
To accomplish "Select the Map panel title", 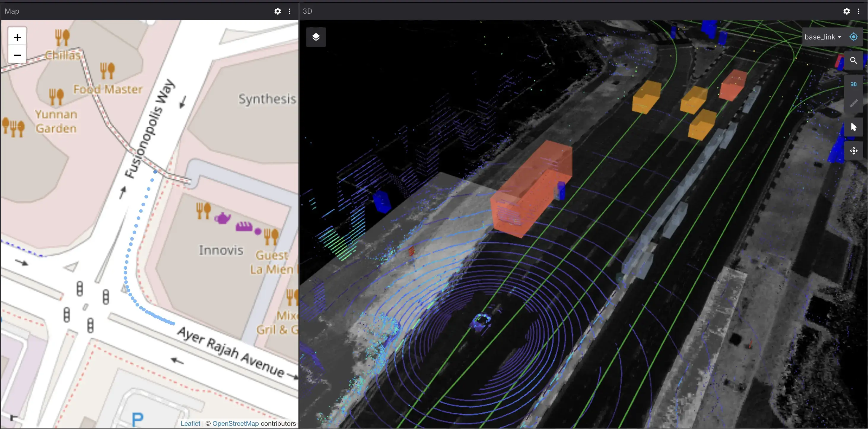I will [x=12, y=11].
